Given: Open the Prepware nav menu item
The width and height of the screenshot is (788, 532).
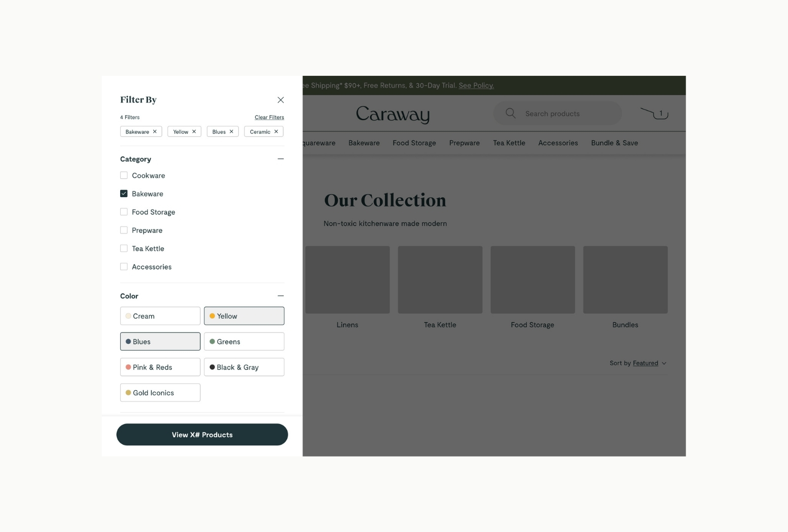Looking at the screenshot, I should (x=464, y=143).
